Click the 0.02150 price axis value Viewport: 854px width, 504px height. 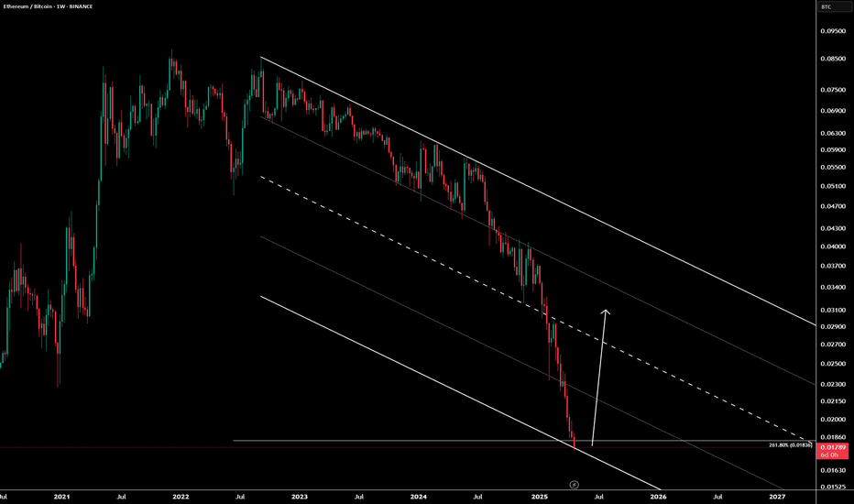click(x=833, y=401)
